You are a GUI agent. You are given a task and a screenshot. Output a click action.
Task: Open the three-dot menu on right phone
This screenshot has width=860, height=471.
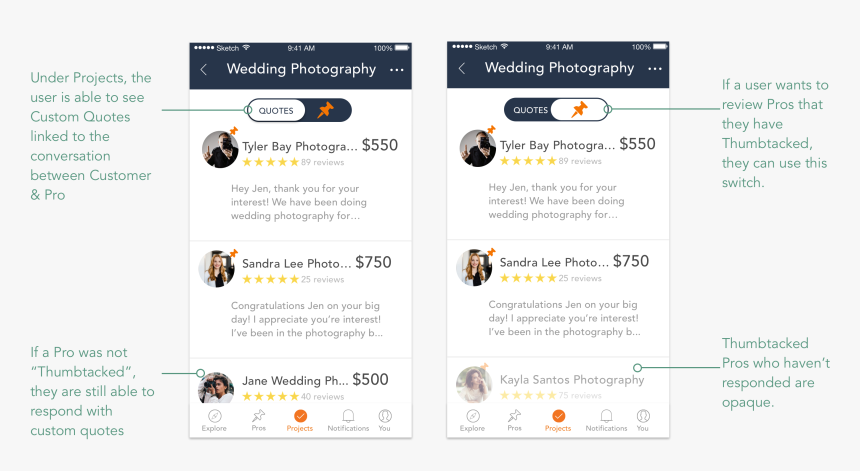coord(654,69)
